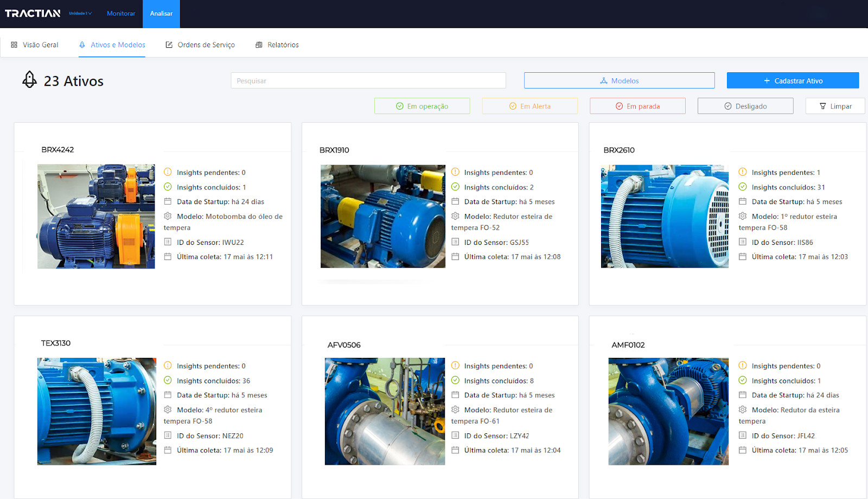The image size is (868, 499).
Task: Click the sensor ID icon for AFV0506
Action: pos(455,435)
